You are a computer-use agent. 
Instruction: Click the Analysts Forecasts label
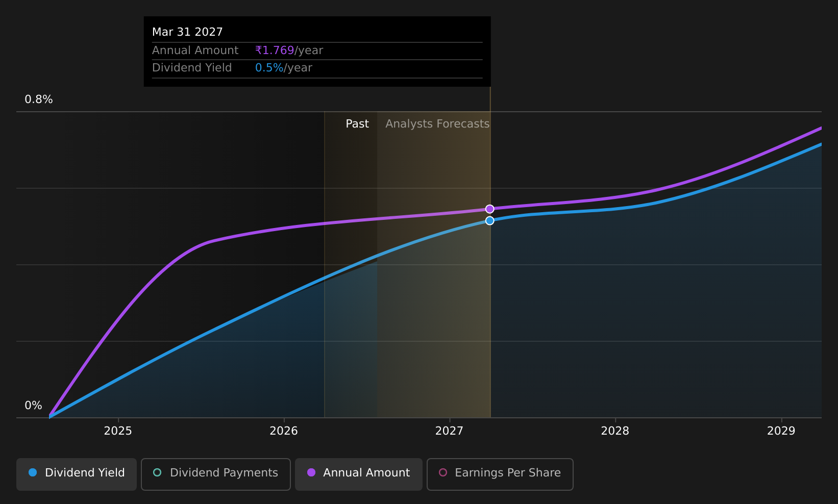coord(437,124)
